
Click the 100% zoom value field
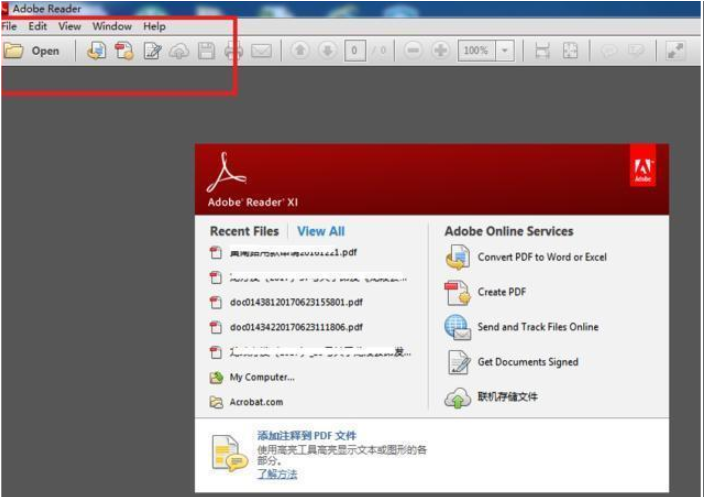[x=476, y=51]
